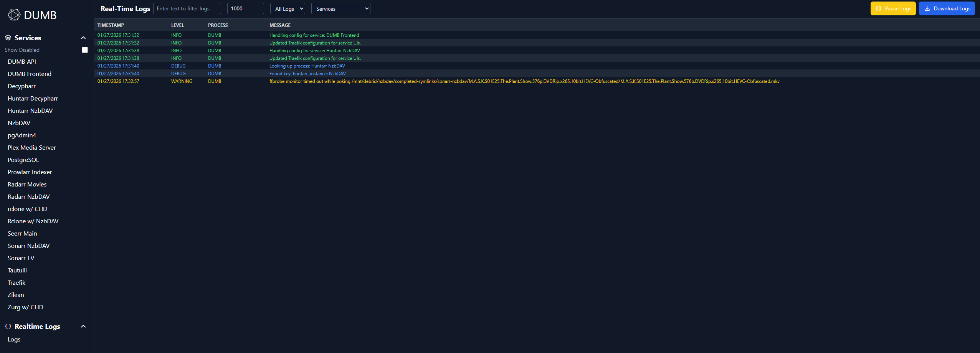Screen dimensions: 980x353
Task: Collapse the Realtime Logs section
Action: tap(83, 326)
